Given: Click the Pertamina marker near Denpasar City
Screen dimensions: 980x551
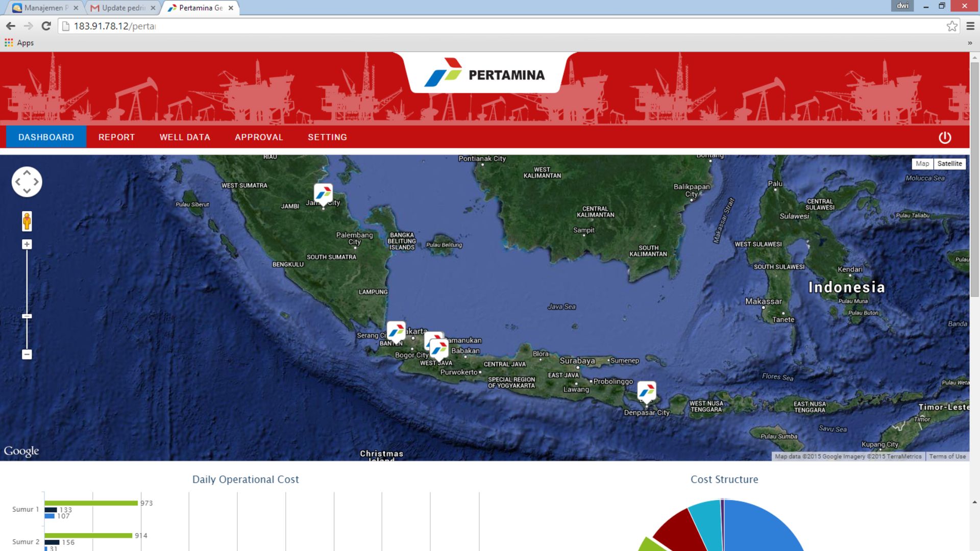Looking at the screenshot, I should [x=647, y=392].
